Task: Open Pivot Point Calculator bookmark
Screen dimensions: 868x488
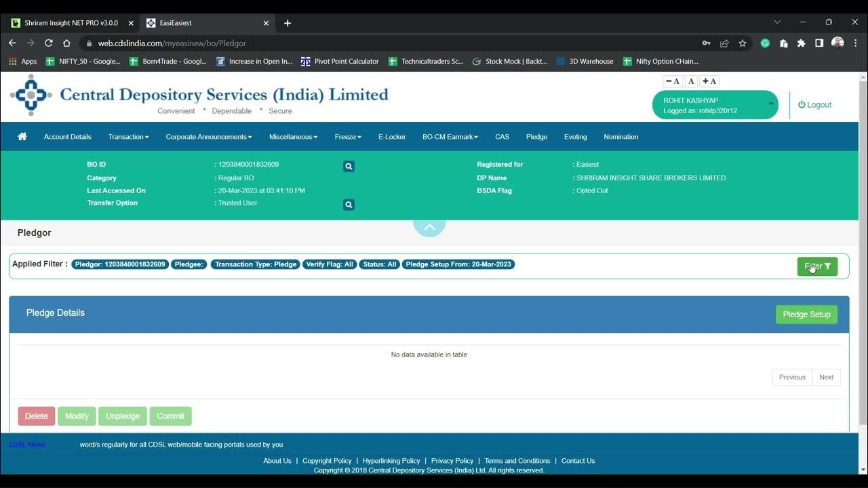Action: 340,61
